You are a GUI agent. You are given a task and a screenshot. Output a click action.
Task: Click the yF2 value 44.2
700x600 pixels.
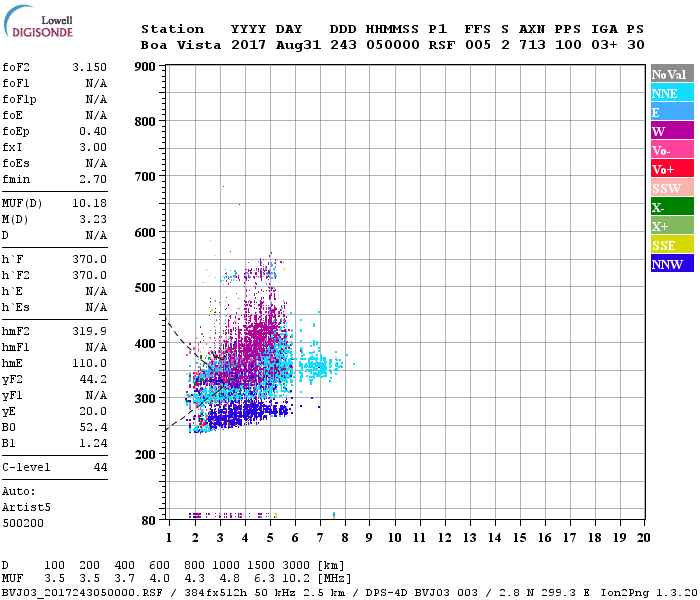[93, 379]
